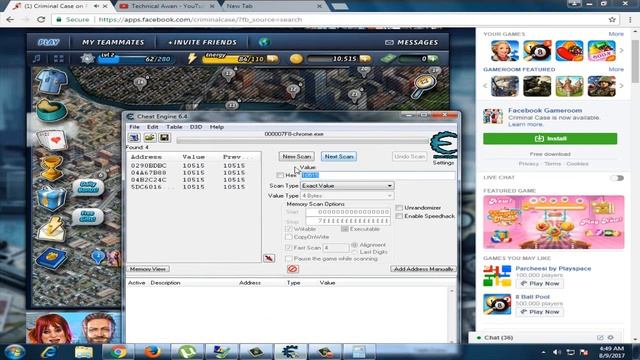Open uTorrent from the taskbar

coord(187,351)
